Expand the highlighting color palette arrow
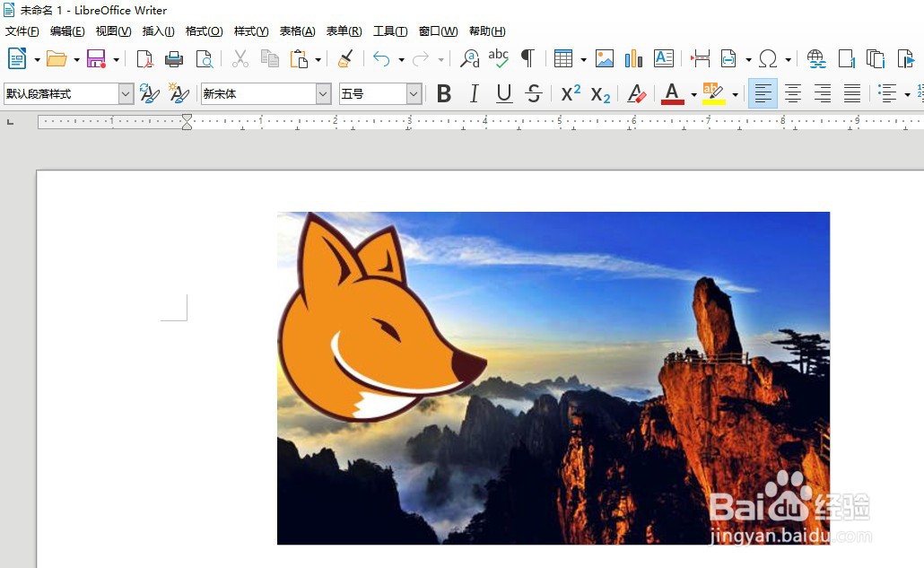 click(735, 94)
